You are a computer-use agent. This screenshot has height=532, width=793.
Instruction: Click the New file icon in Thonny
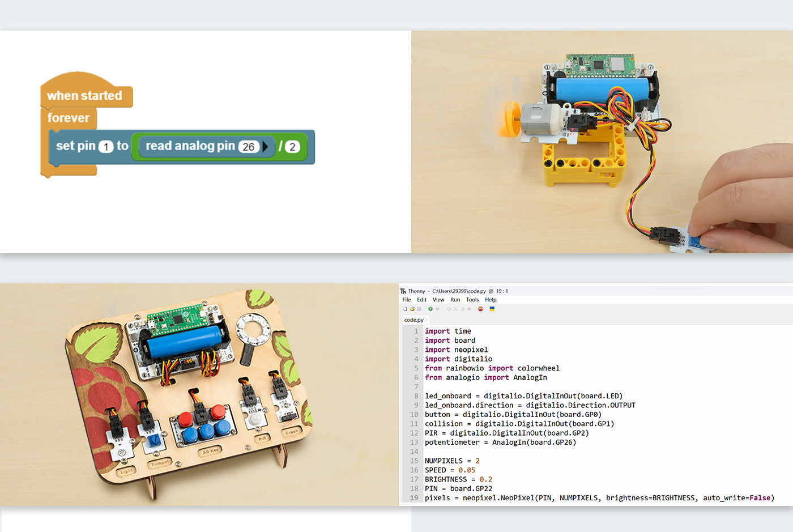pyautogui.click(x=405, y=309)
